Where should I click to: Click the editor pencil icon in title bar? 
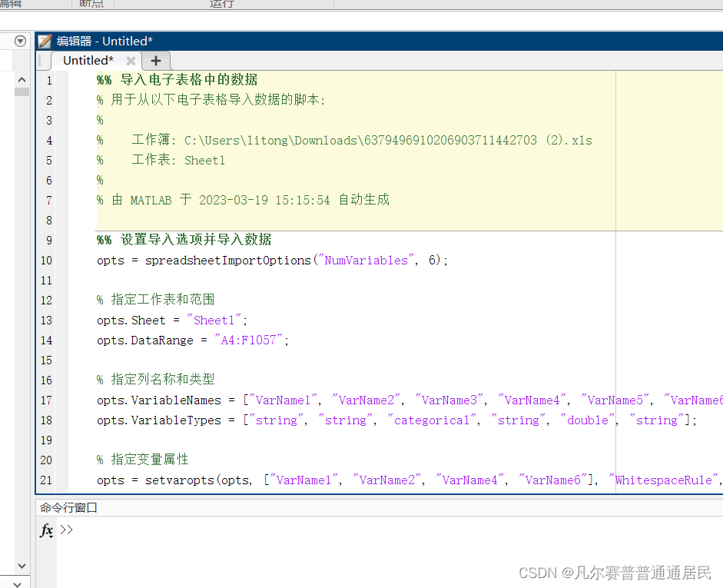tap(45, 42)
